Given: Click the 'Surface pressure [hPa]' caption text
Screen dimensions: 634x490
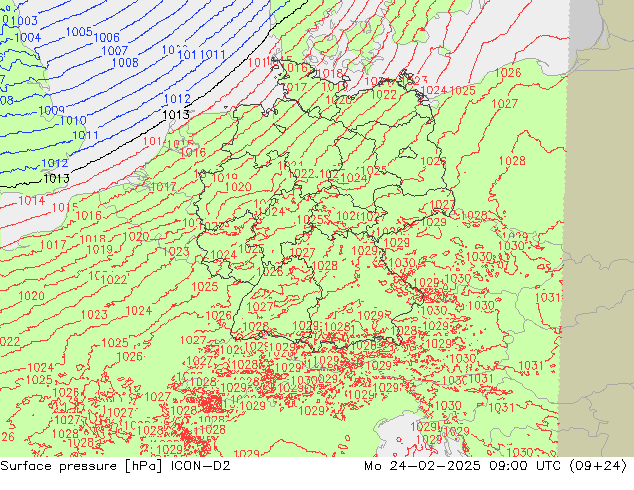Looking at the screenshot, I should [x=81, y=466].
